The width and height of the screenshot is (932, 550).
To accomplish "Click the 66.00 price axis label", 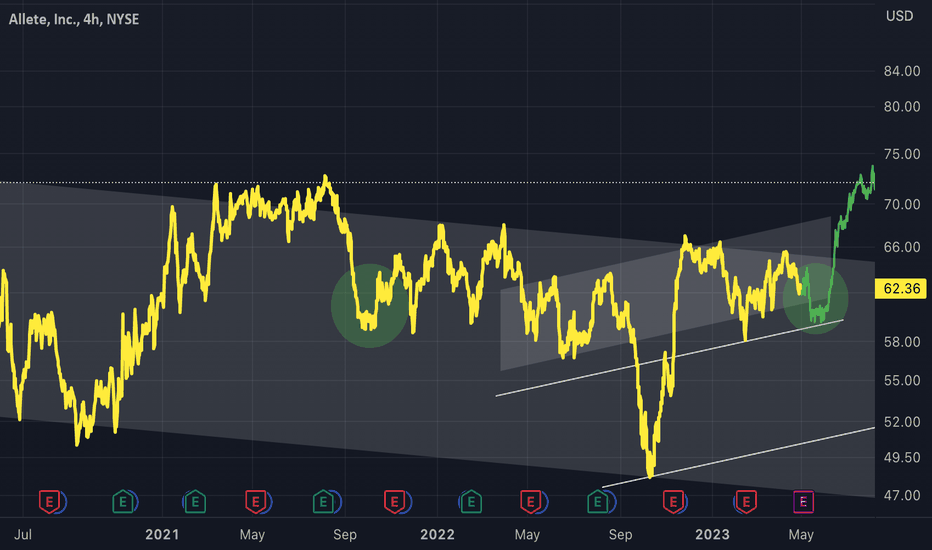I will point(902,247).
